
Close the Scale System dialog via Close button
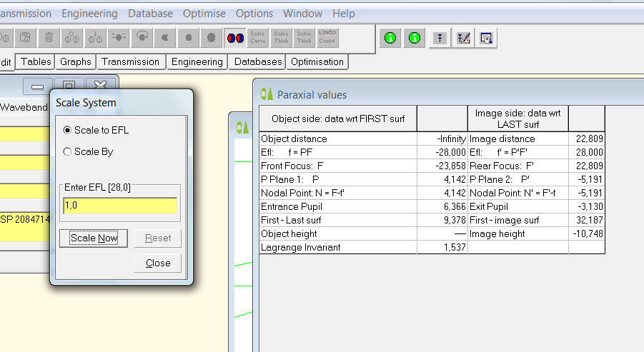[x=158, y=263]
